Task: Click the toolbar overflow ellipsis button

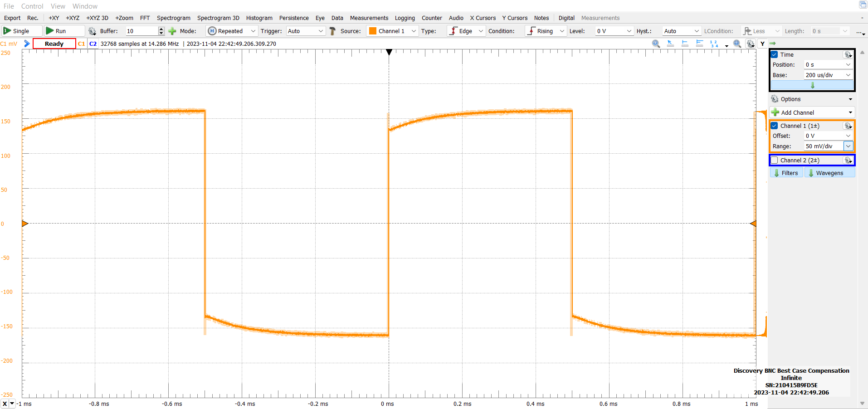Action: pos(860,32)
